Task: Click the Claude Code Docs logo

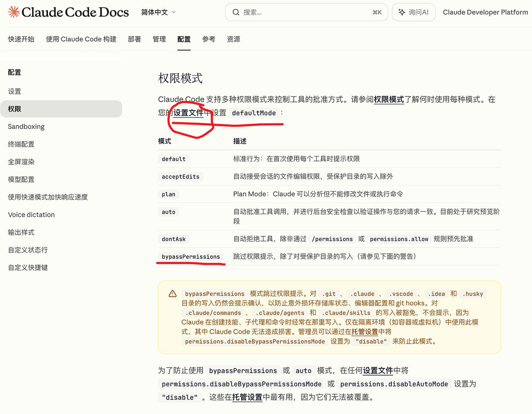Action: [69, 12]
